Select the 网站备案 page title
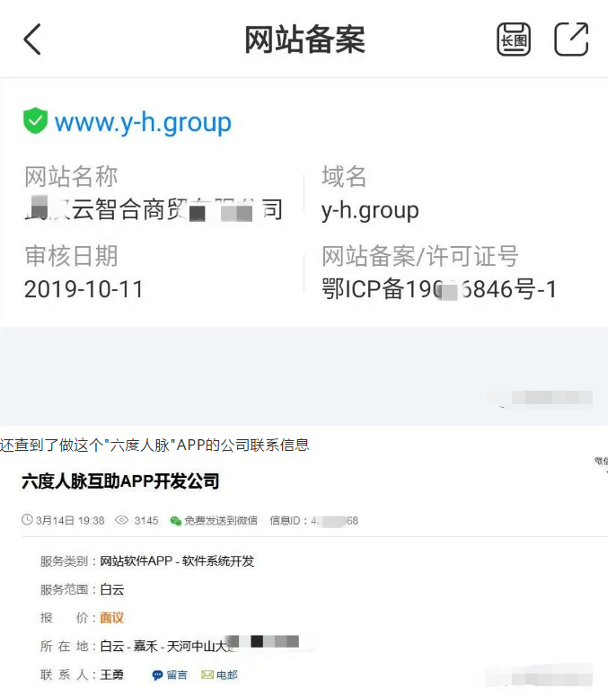The width and height of the screenshot is (616, 697). pyautogui.click(x=305, y=40)
